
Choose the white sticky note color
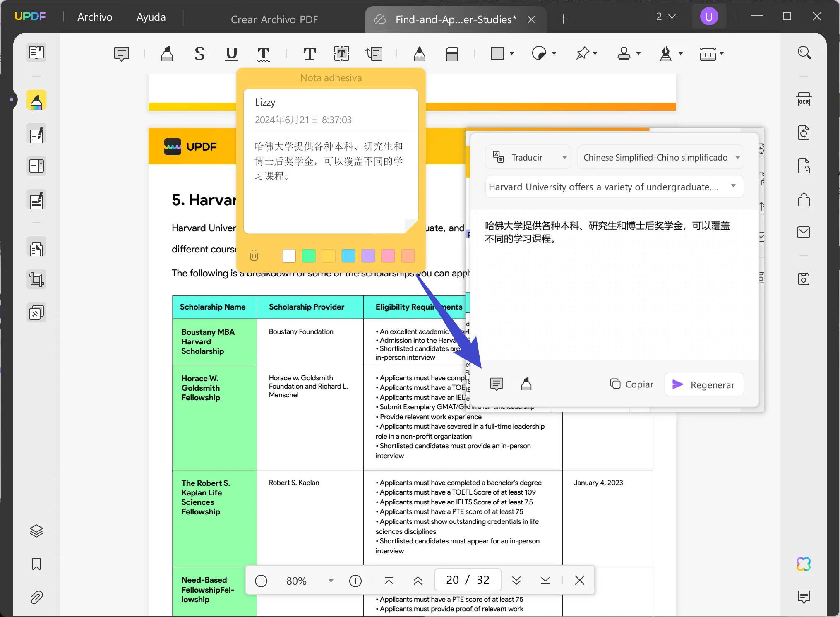[289, 256]
